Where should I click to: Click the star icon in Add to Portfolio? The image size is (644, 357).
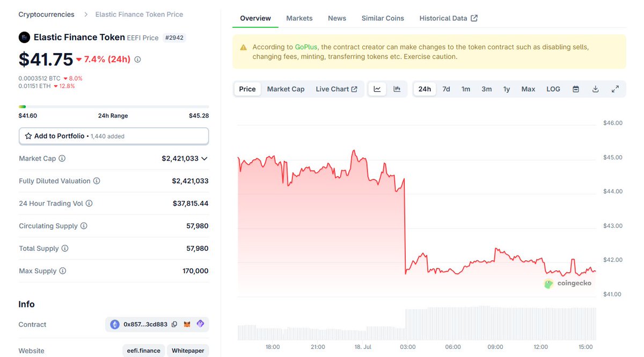[28, 136]
